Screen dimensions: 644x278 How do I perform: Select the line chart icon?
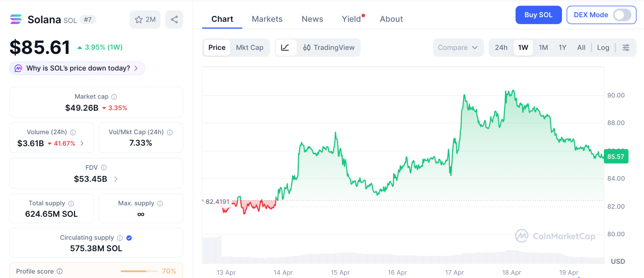(x=285, y=47)
